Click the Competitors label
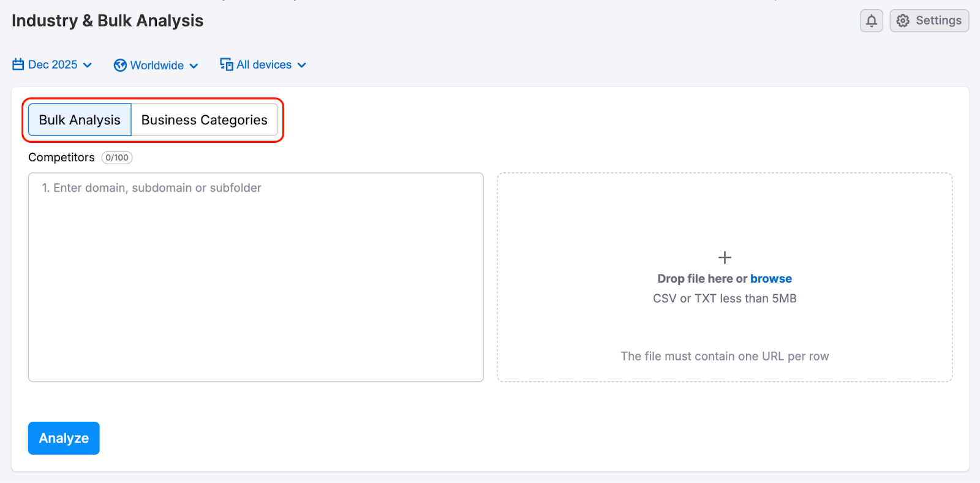 [x=61, y=158]
